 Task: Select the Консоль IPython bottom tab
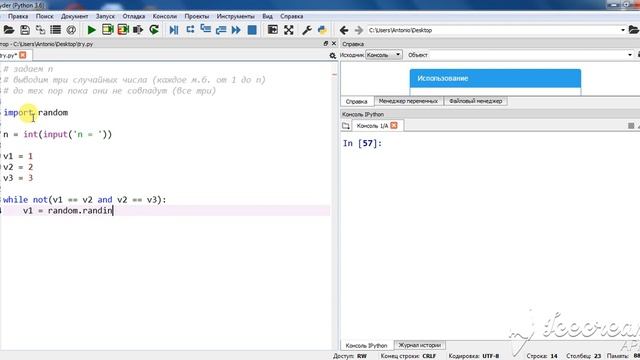tap(367, 345)
